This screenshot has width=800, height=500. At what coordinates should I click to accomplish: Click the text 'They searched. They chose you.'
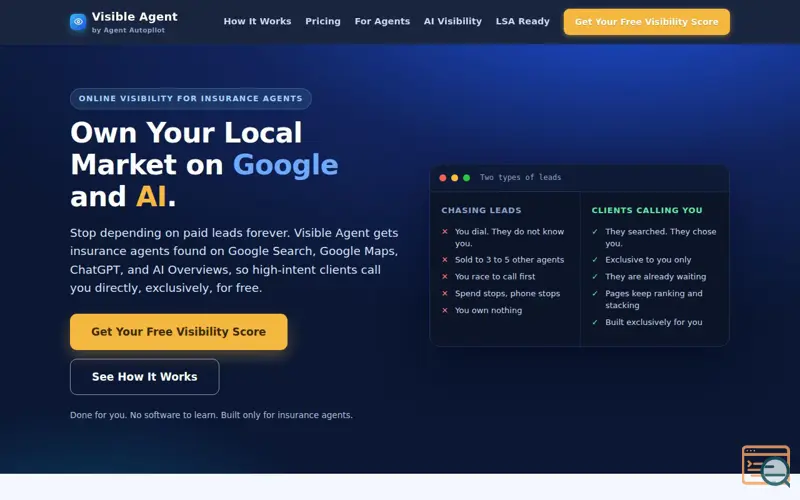[661, 237]
